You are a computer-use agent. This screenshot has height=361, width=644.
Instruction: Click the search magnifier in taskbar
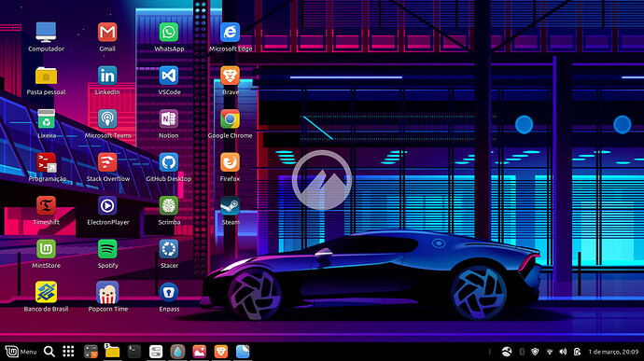[49, 352]
